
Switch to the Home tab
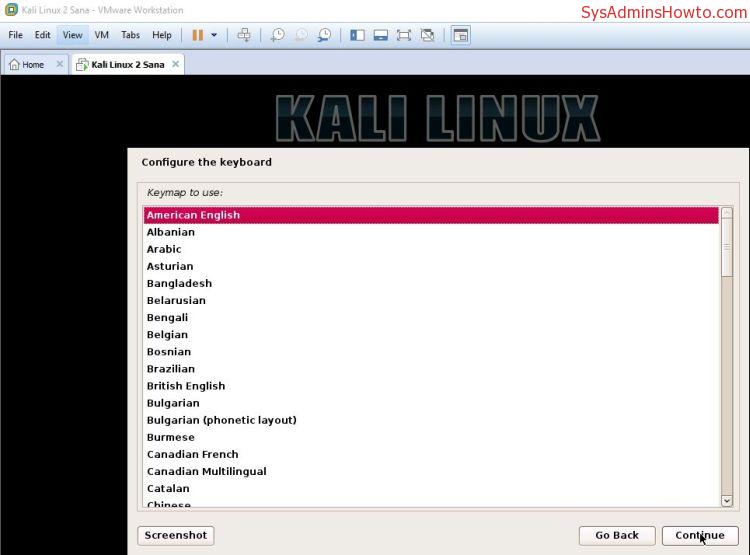pos(27,64)
